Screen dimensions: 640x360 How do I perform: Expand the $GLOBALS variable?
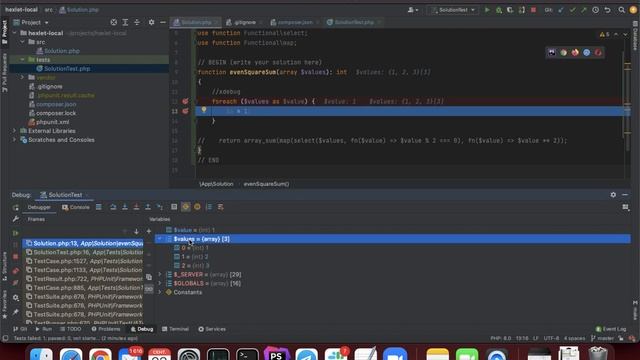pyautogui.click(x=160, y=283)
